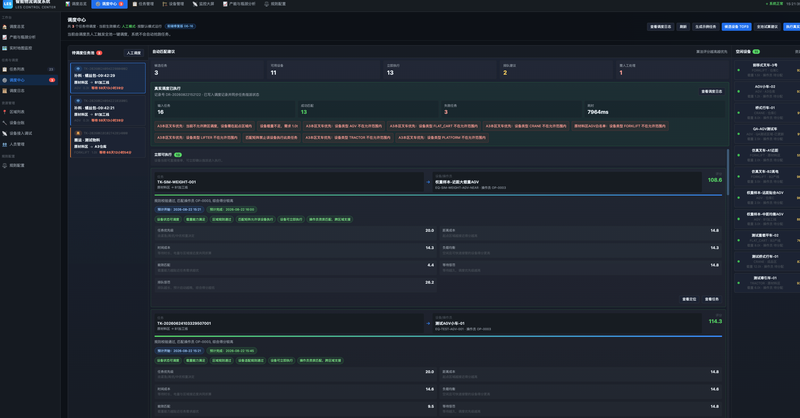800x418 pixels.
Task: Switch to 任务管理 tab in top navigation
Action: 143,4
